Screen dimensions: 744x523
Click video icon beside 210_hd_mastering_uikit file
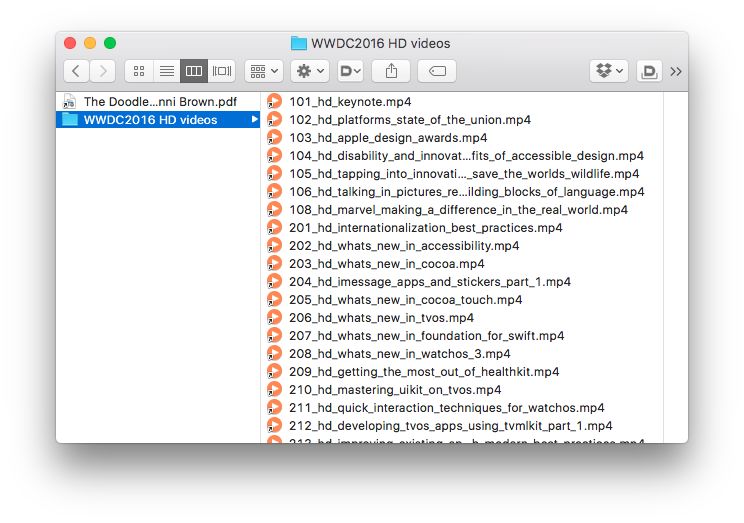point(274,390)
